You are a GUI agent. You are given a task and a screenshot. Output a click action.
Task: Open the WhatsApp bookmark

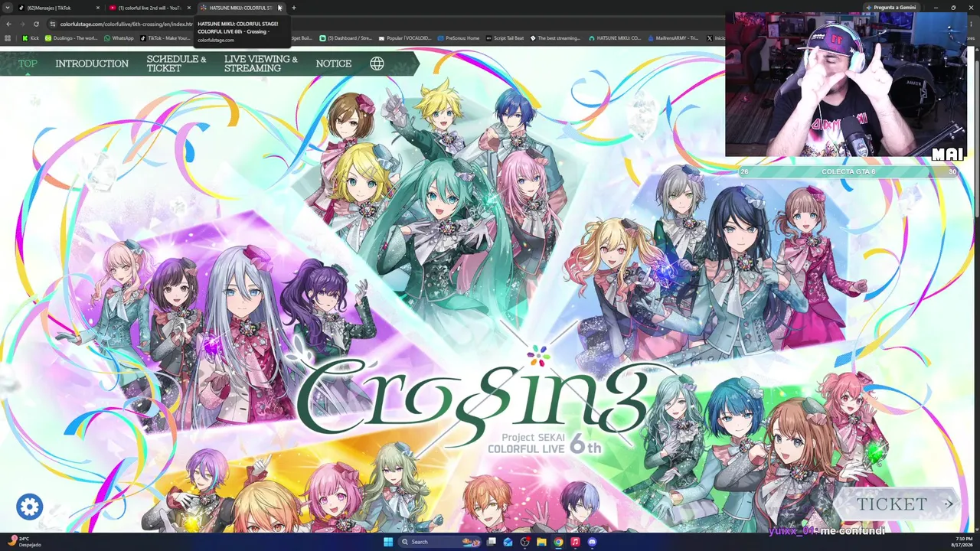119,37
